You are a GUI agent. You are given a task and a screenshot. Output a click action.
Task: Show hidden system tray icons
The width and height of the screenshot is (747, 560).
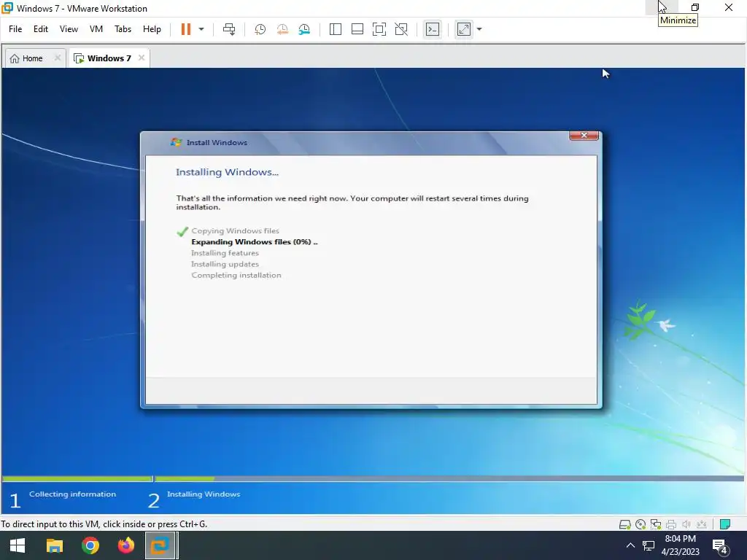click(x=630, y=545)
